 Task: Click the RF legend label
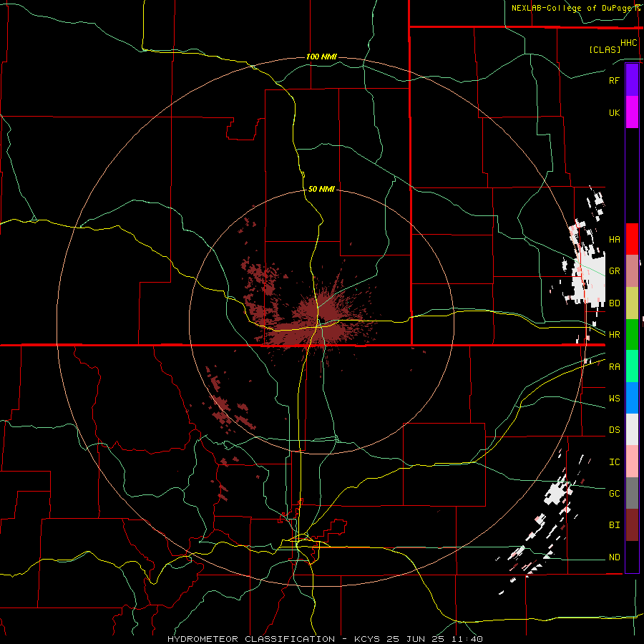tap(614, 80)
